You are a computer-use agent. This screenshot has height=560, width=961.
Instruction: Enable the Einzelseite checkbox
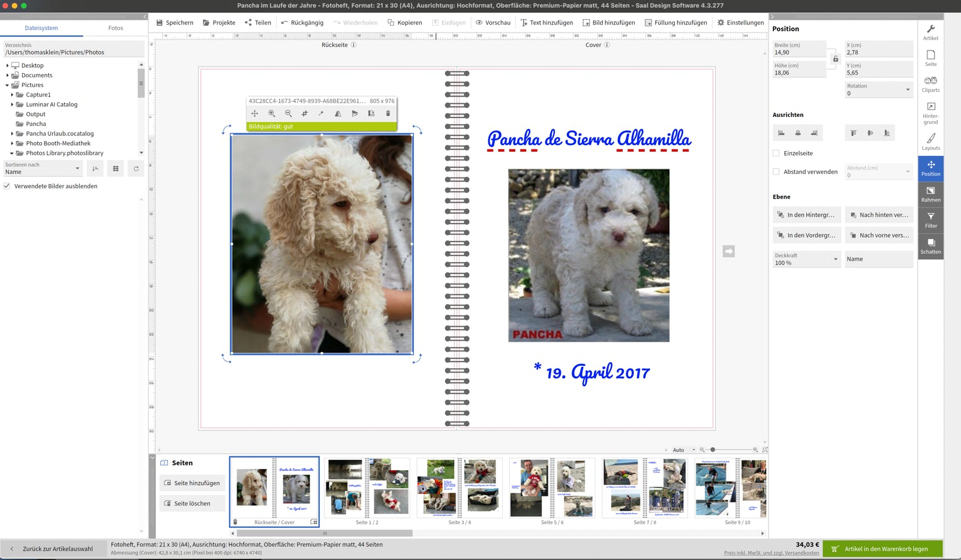pyautogui.click(x=776, y=153)
